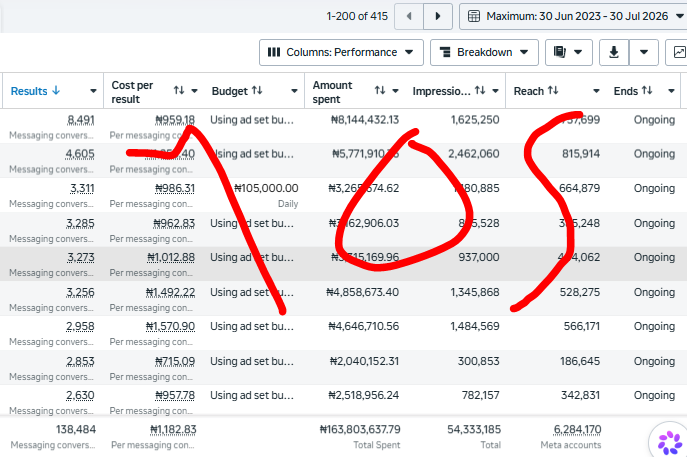Viewport: 687px width, 457px height.
Task: Click cost per result ₦1,492.22
Action: tap(170, 292)
